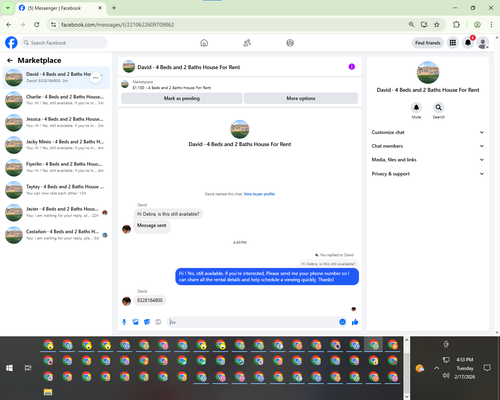Click the Find friends button

click(428, 43)
